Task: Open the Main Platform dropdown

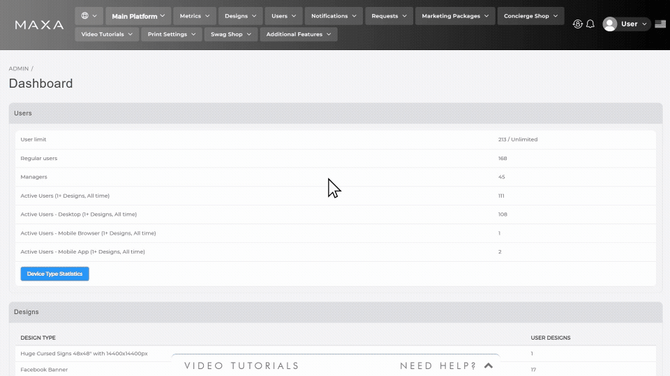Action: pyautogui.click(x=138, y=16)
